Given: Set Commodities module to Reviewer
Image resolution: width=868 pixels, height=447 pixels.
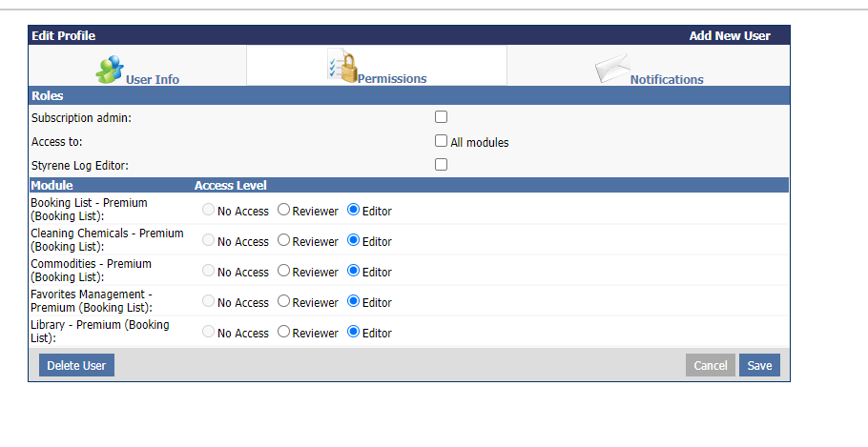Looking at the screenshot, I should (283, 271).
